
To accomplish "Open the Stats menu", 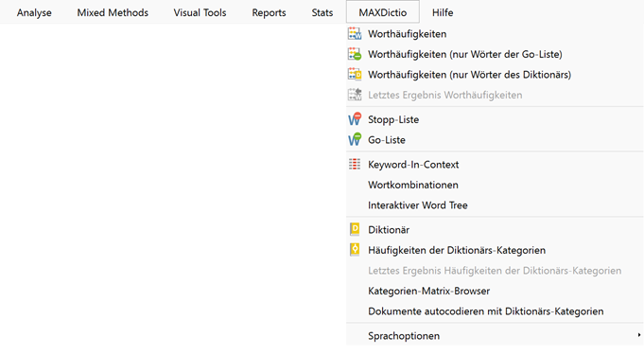I will [322, 12].
